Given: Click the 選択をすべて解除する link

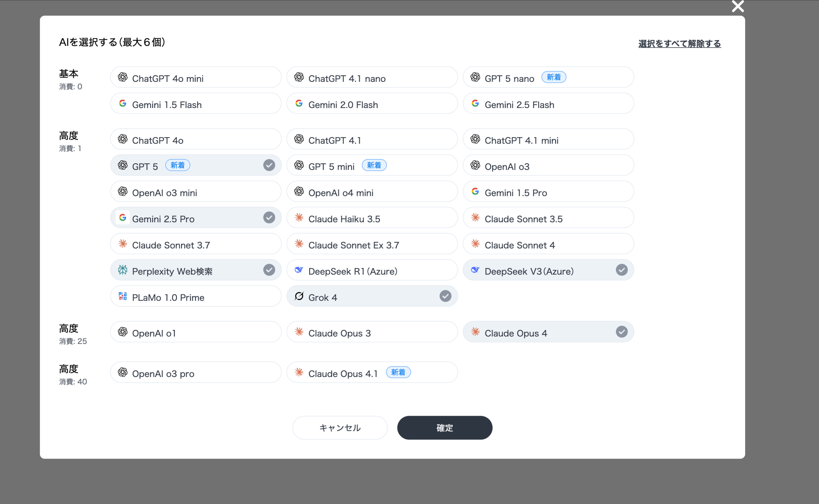Looking at the screenshot, I should [679, 44].
